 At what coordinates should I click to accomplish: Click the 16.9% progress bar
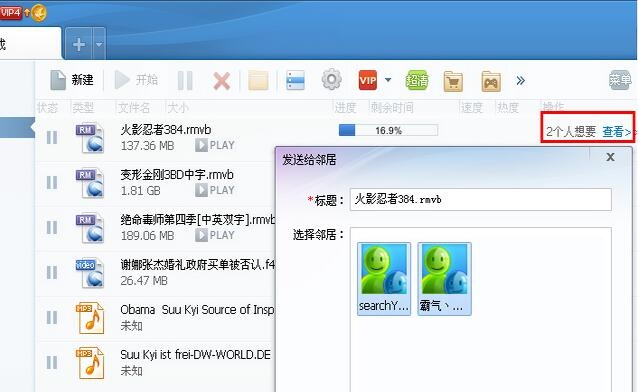(388, 130)
